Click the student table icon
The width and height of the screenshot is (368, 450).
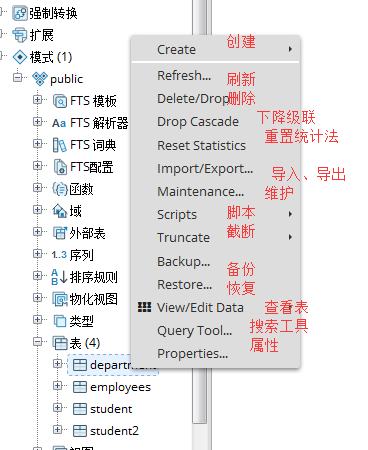pos(80,409)
